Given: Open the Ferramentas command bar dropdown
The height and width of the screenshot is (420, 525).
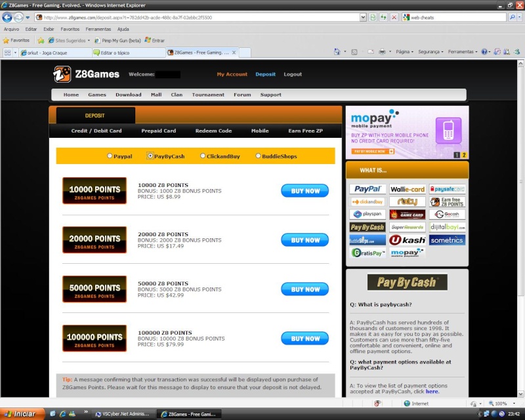Looking at the screenshot, I should coord(463,52).
